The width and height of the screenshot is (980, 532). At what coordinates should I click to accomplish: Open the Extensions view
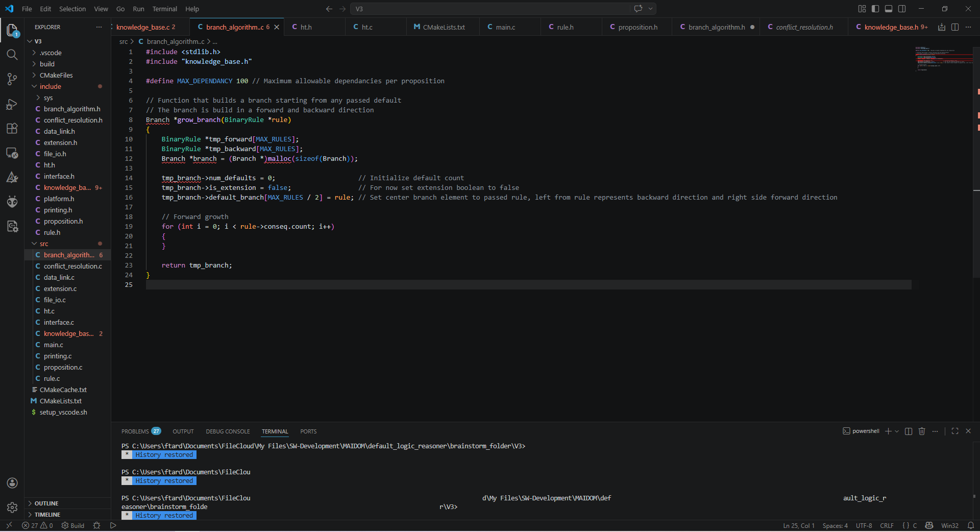click(x=12, y=129)
